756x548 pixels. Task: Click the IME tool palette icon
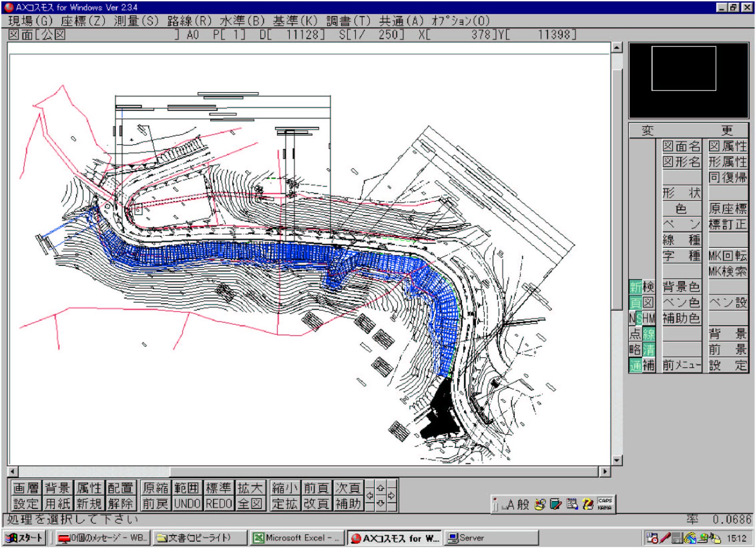click(x=540, y=504)
